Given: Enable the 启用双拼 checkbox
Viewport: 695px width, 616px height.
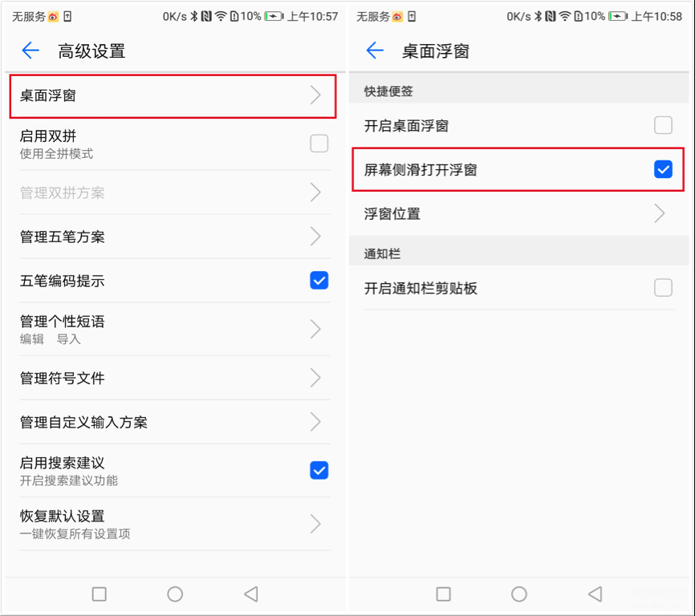Looking at the screenshot, I should 319,144.
